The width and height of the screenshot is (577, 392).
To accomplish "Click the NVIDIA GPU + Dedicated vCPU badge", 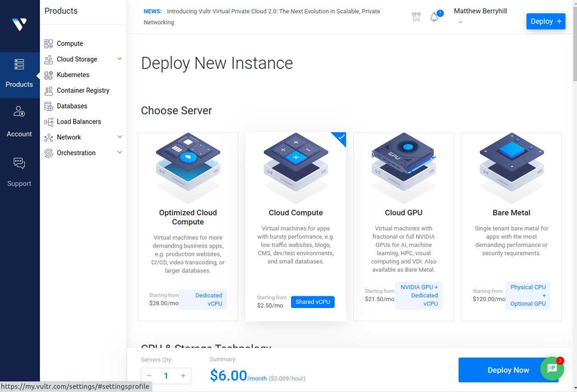I will coord(419,296).
